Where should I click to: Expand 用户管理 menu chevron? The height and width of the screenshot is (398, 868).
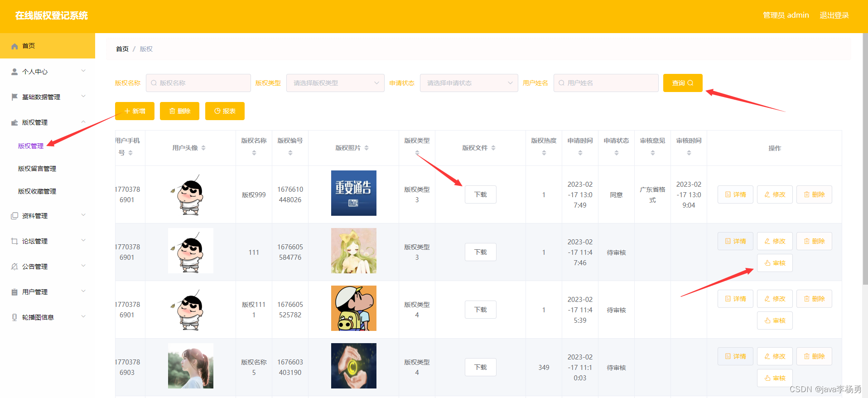pos(83,291)
